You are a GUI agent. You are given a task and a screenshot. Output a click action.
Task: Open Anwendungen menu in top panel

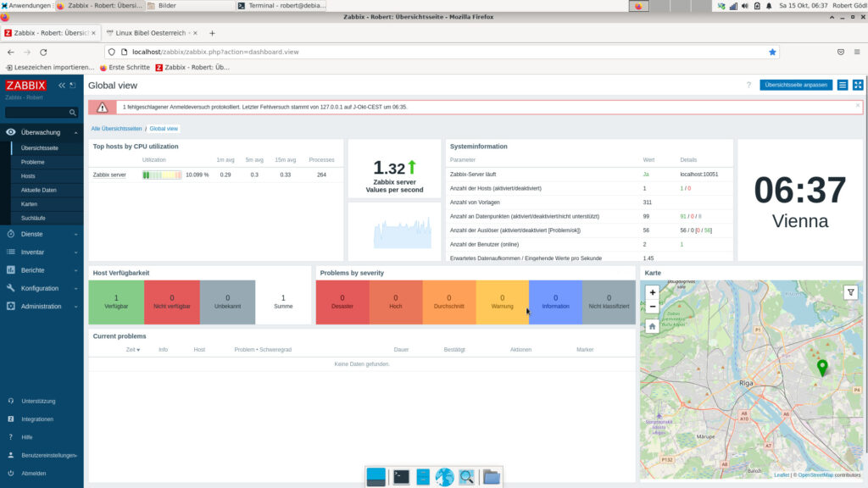point(26,6)
